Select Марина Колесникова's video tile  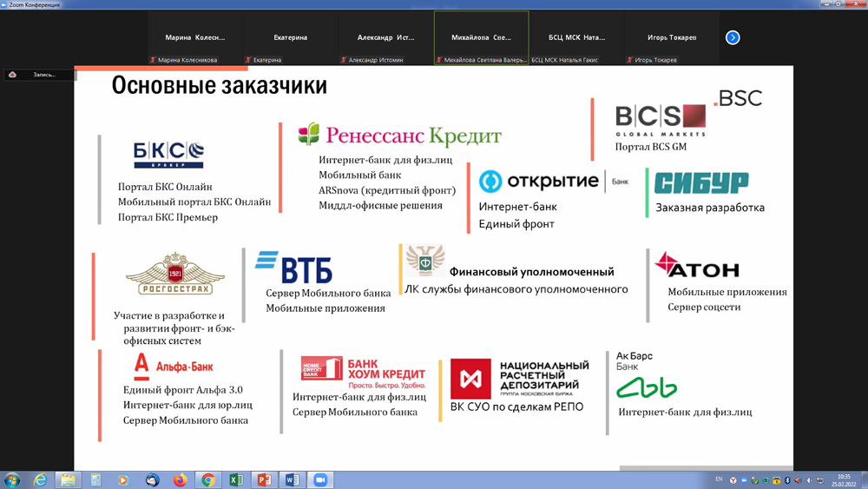(195, 37)
